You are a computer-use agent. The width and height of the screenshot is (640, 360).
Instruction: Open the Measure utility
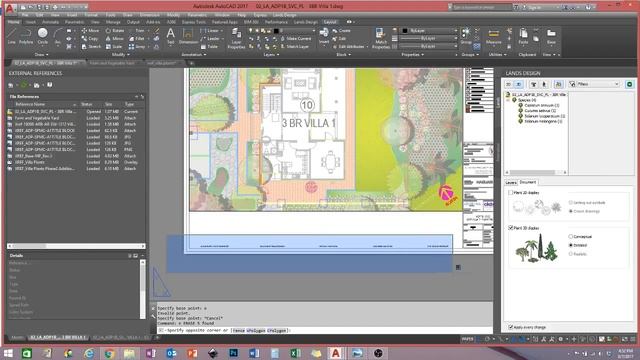(493, 36)
